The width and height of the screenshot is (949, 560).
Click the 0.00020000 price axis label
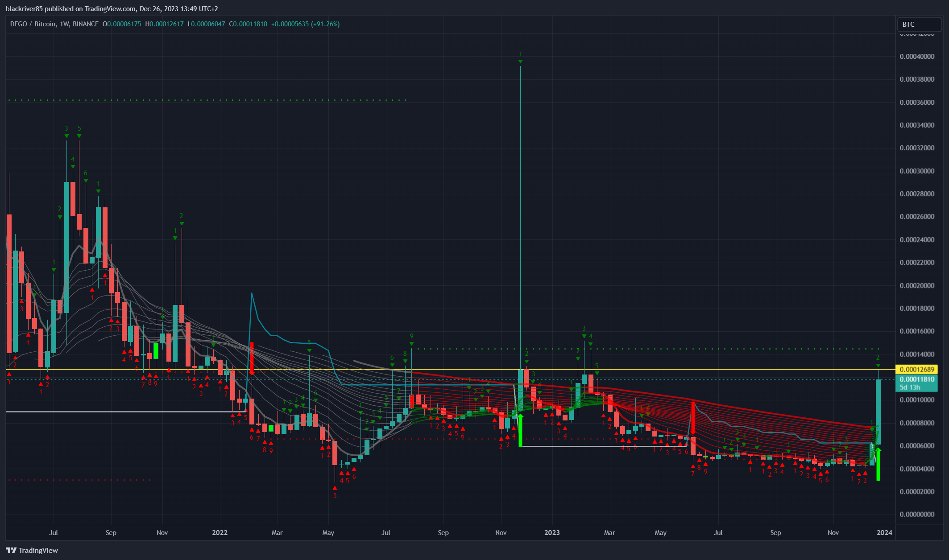(x=917, y=285)
